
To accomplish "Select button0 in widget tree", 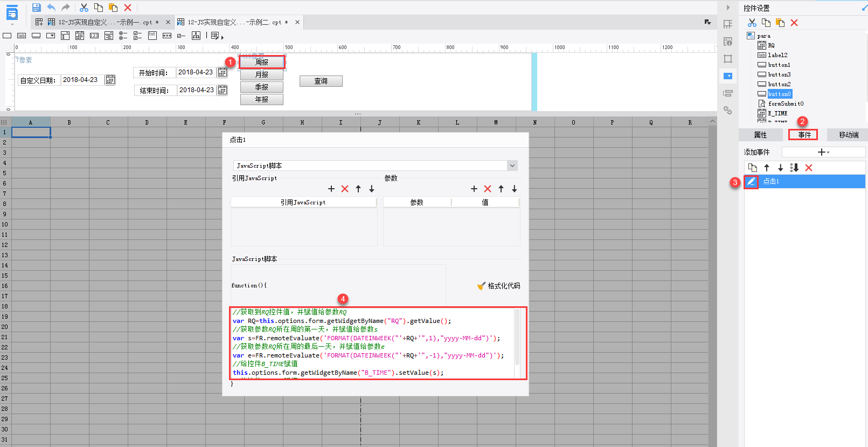I will pos(779,94).
